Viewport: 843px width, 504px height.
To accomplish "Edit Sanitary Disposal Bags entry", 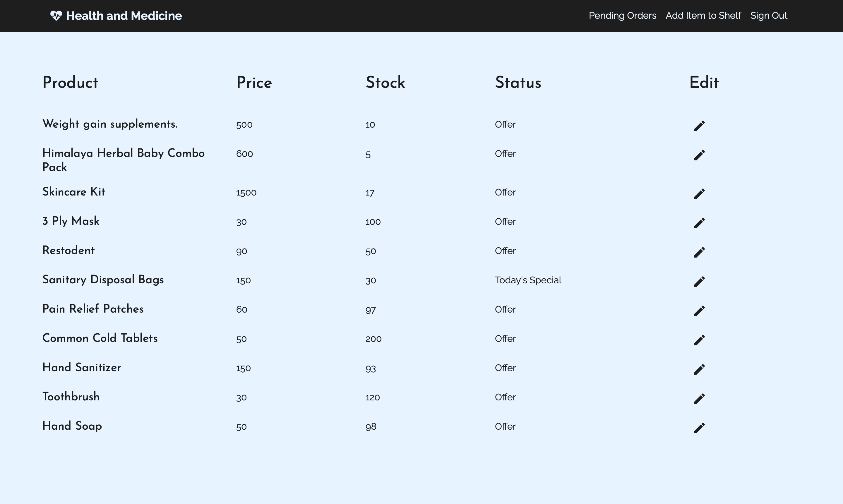I will pos(699,282).
